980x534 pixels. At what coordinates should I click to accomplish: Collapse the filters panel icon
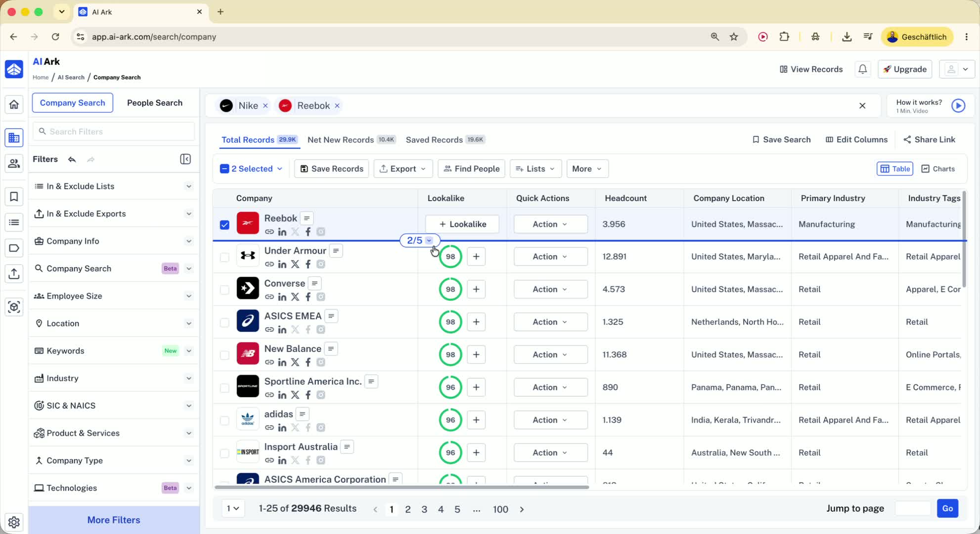(185, 159)
